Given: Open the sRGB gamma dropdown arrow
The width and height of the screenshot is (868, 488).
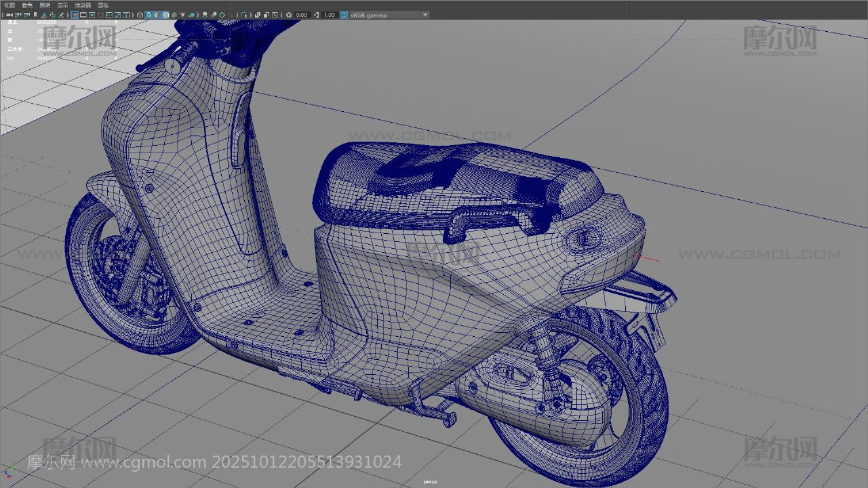Looking at the screenshot, I should point(425,15).
